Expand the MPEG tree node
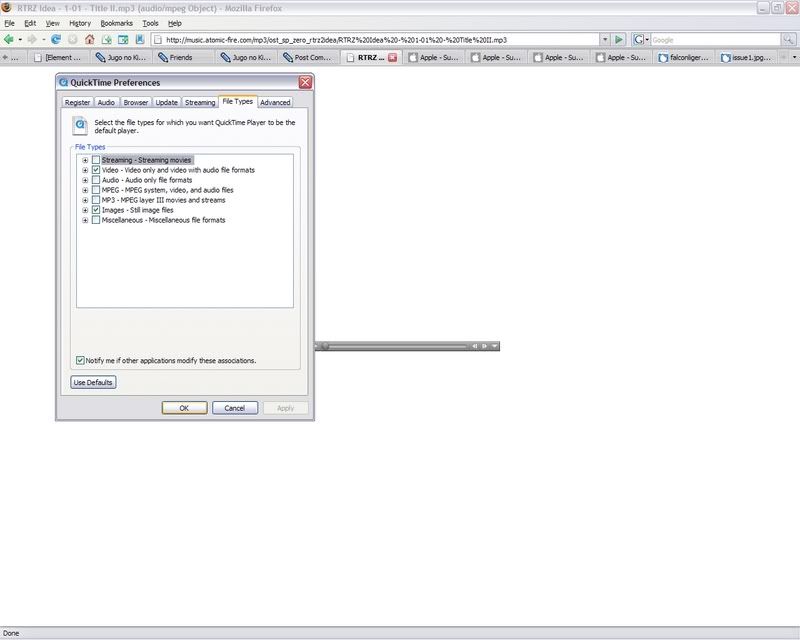 85,190
